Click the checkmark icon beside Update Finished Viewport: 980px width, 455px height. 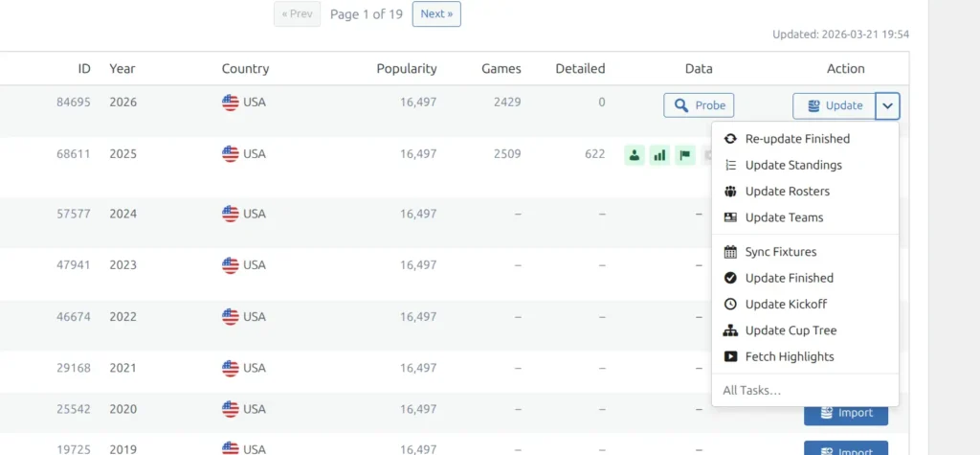click(x=730, y=278)
